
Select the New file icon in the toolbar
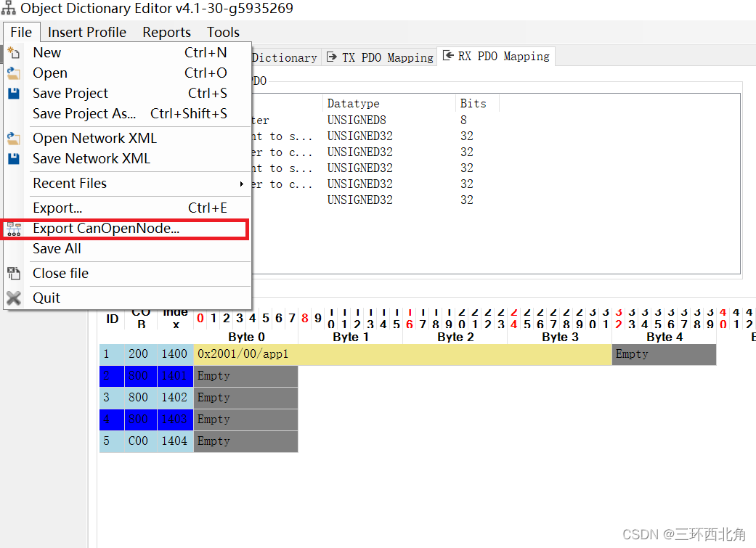point(15,52)
